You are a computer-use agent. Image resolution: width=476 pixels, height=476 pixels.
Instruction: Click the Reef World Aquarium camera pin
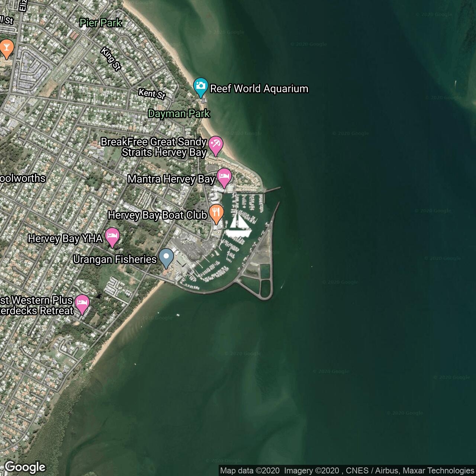[x=201, y=87]
